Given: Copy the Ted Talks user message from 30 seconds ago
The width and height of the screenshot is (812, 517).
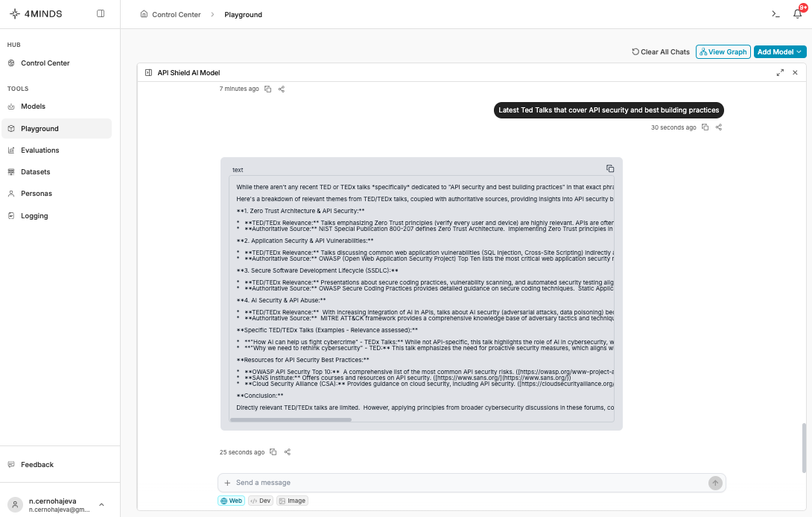Looking at the screenshot, I should (705, 127).
